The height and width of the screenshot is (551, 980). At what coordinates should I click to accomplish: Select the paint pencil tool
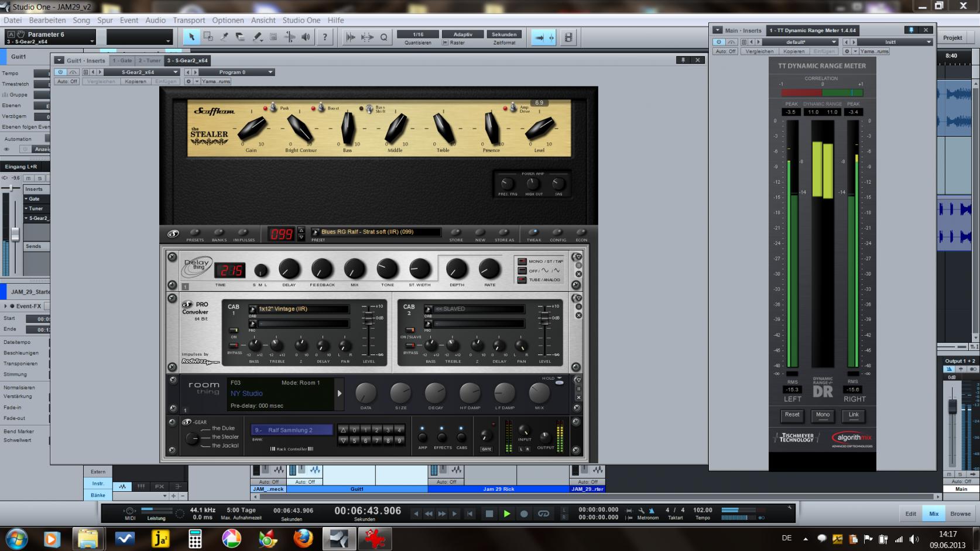coord(257,37)
